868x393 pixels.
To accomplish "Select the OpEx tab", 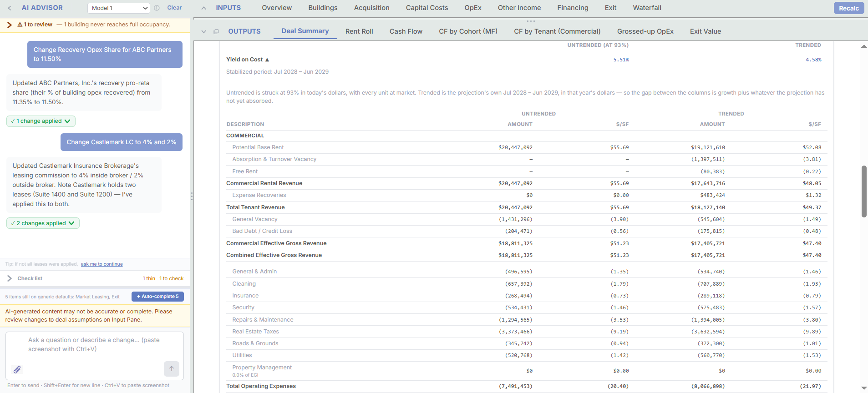I will tap(473, 8).
